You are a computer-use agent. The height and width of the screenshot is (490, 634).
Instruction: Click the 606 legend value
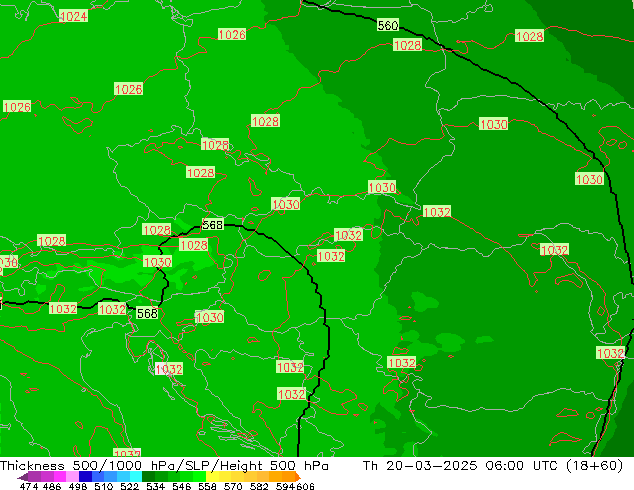coord(304,486)
